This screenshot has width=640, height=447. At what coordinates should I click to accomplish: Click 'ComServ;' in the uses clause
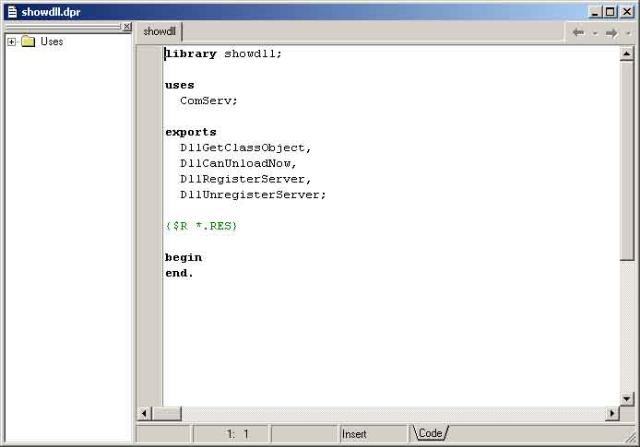209,101
